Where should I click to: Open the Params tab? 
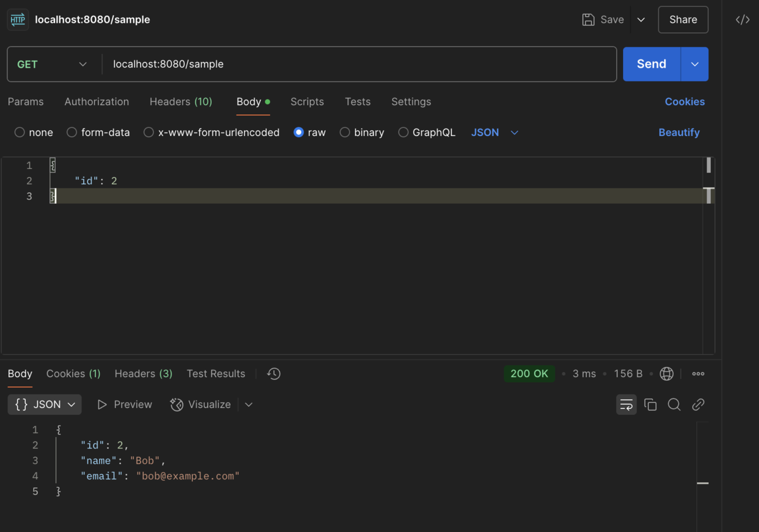click(x=25, y=102)
